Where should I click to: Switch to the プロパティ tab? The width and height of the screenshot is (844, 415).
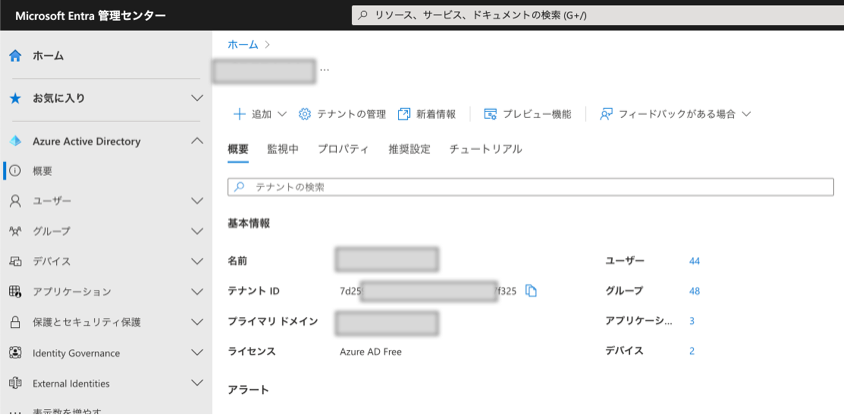pyautogui.click(x=343, y=150)
